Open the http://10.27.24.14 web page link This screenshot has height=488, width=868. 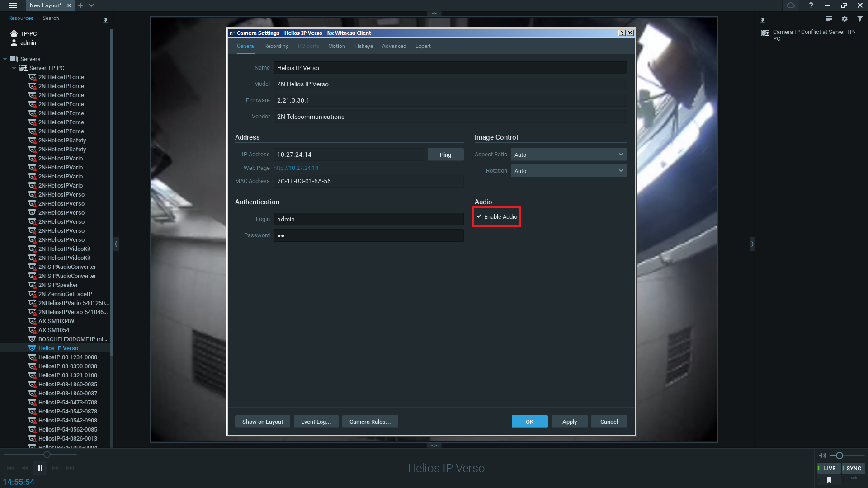[x=296, y=168]
